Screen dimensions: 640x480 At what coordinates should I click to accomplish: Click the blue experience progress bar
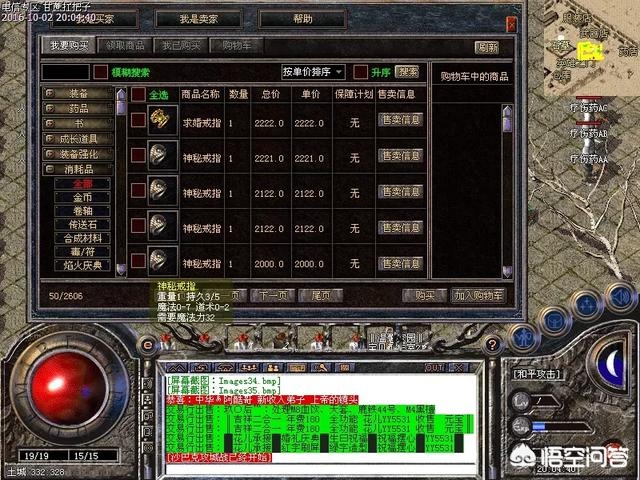pyautogui.click(x=561, y=427)
